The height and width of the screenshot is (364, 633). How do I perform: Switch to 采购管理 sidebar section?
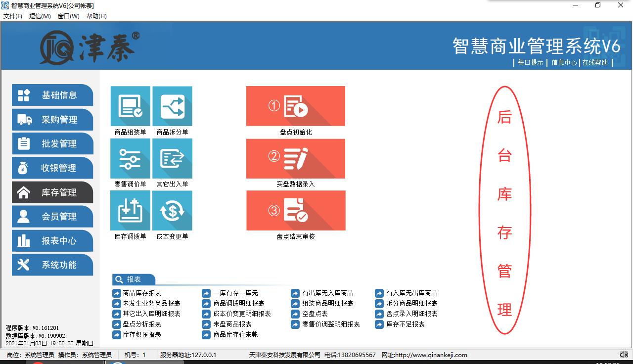(x=52, y=120)
